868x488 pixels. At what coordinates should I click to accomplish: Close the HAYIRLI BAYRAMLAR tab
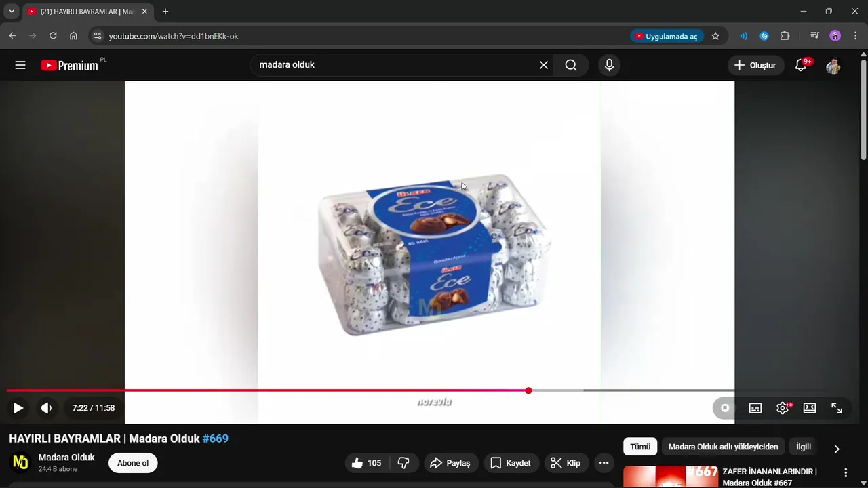(144, 12)
